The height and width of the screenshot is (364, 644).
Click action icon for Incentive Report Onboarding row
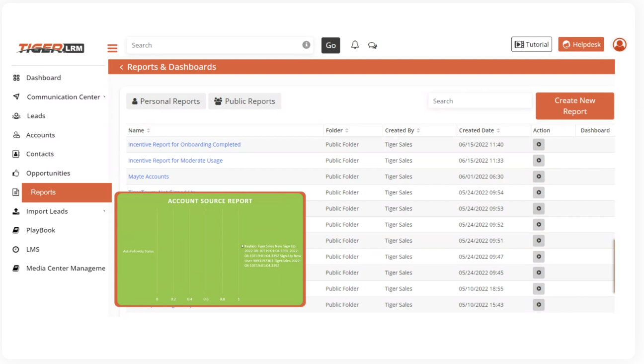tap(538, 145)
